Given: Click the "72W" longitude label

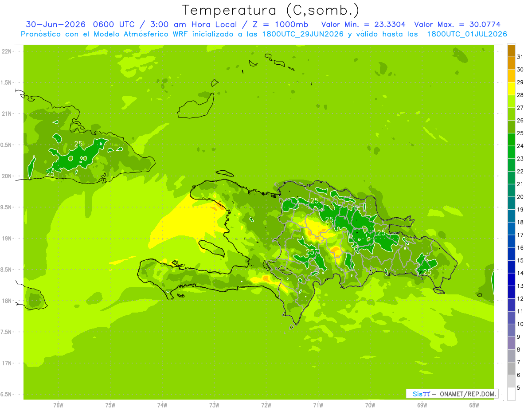Looking at the screenshot, I should click(x=266, y=405).
